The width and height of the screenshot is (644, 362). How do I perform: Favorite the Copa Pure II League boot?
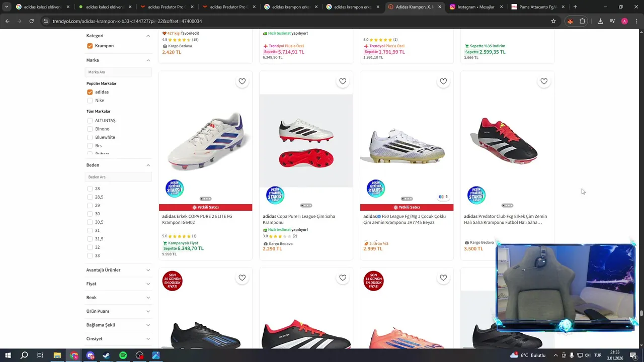tap(343, 81)
